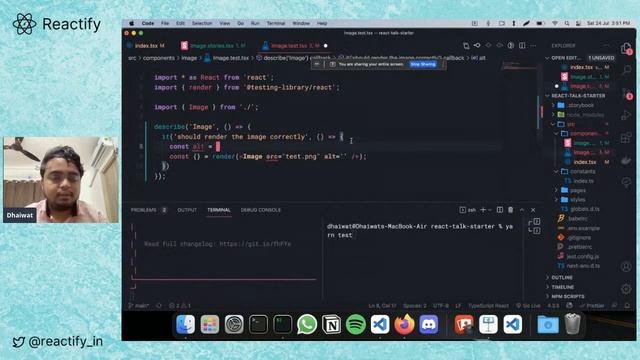640x360 pixels.
Task: Expand the NPM SCRIPTS section
Action: [x=567, y=296]
